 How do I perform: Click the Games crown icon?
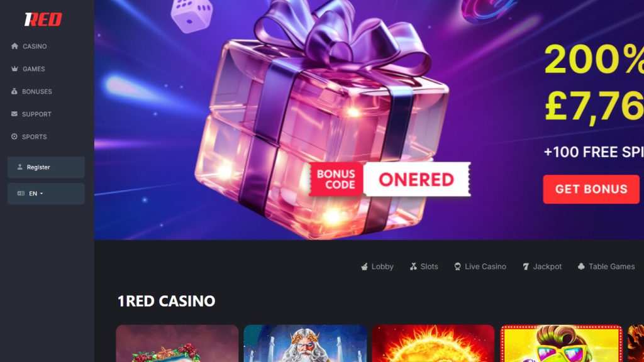[15, 69]
